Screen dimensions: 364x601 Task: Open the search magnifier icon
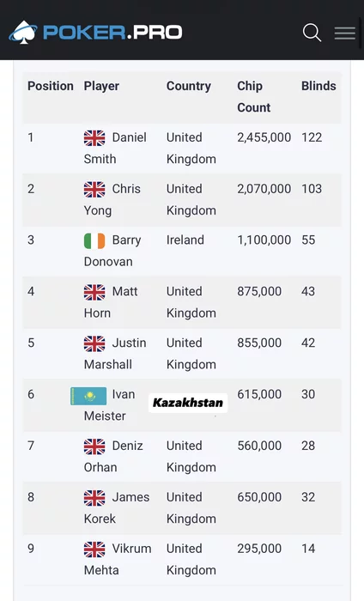312,33
